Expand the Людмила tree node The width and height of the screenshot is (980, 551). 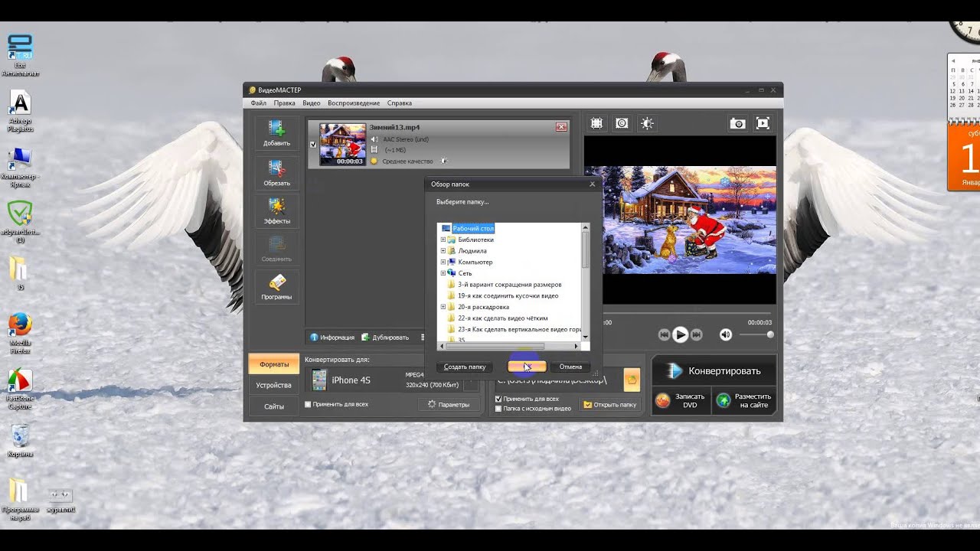coord(443,250)
